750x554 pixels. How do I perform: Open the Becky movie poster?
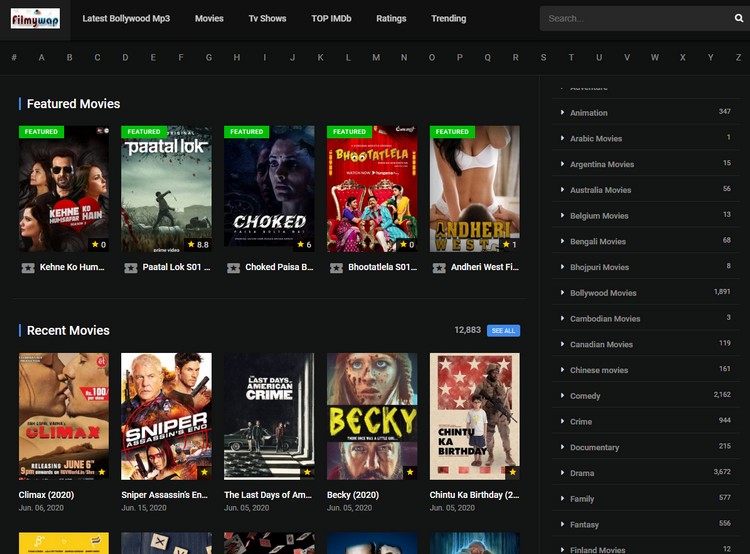pos(372,416)
